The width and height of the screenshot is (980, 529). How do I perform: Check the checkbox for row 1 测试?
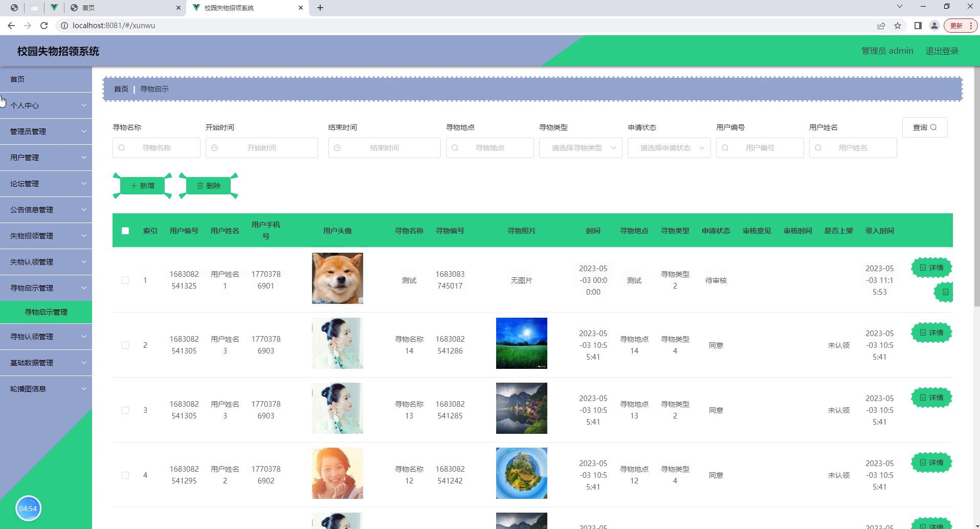[125, 280]
